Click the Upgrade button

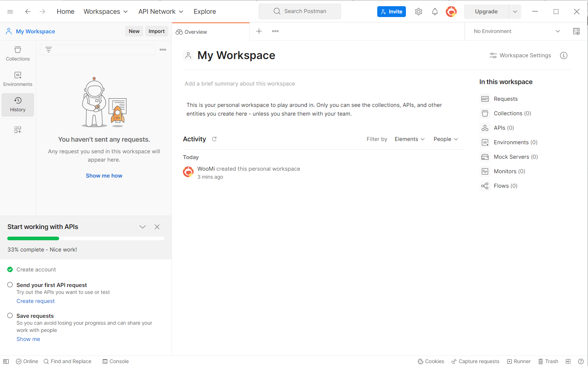[486, 12]
